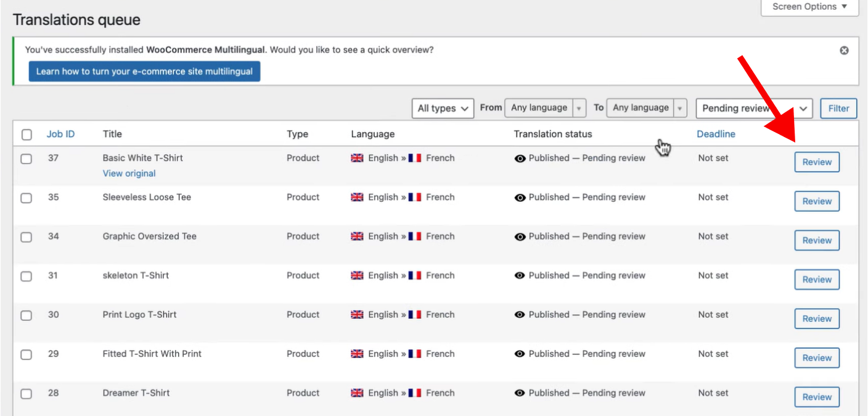Click the Translation status column header
The image size is (868, 416).
pyautogui.click(x=553, y=134)
